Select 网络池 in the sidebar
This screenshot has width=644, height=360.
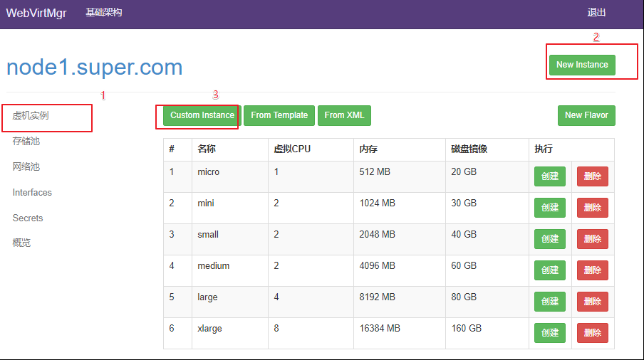coord(26,166)
